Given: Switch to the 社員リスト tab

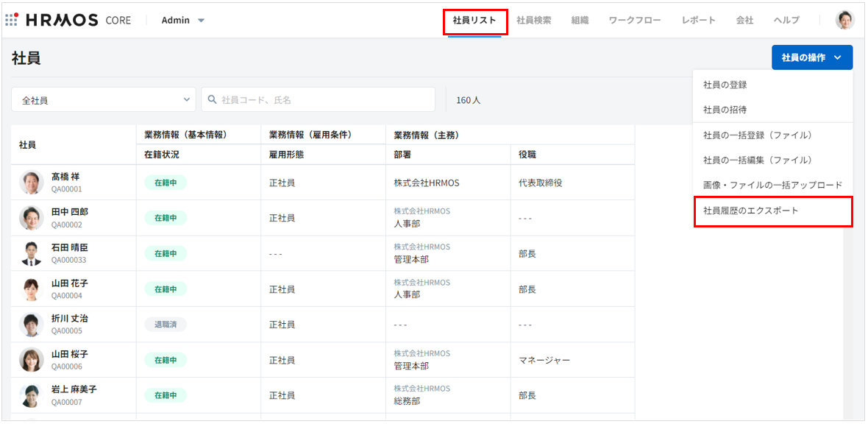Looking at the screenshot, I should coord(474,21).
